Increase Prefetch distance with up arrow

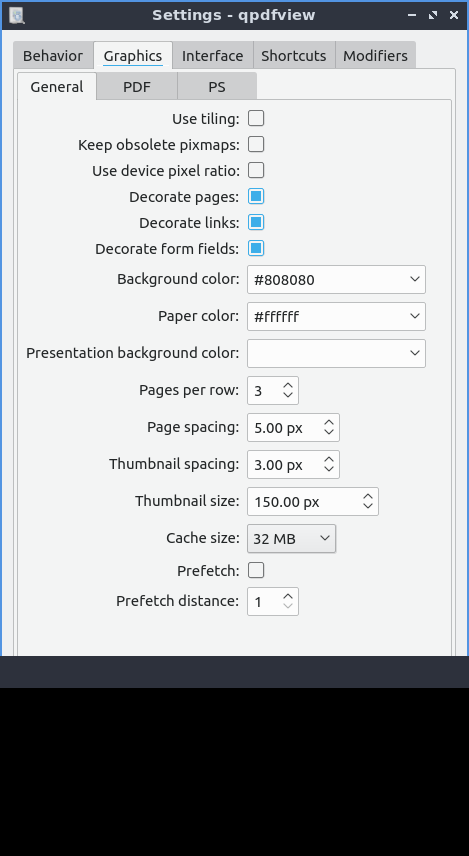(288, 596)
